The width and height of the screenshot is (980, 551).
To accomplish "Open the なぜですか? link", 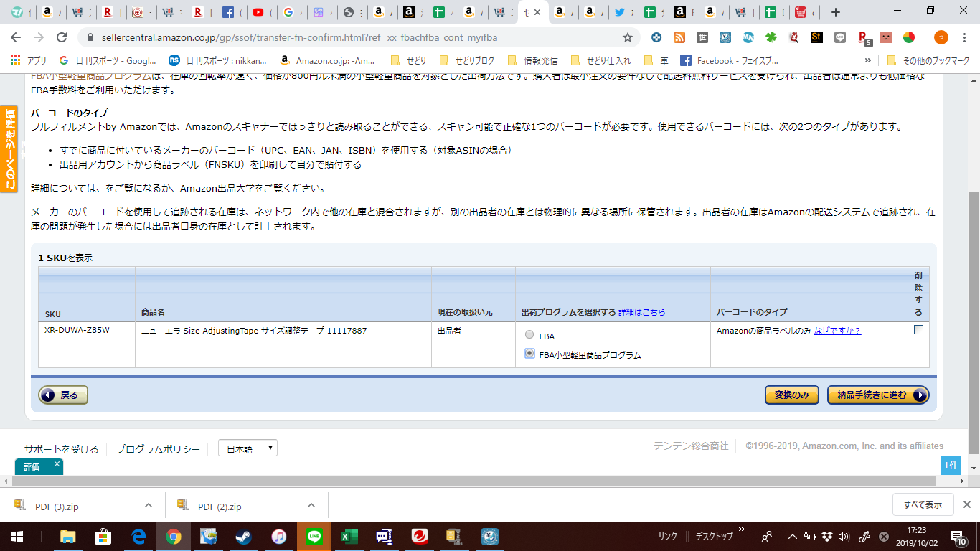I will pos(837,331).
